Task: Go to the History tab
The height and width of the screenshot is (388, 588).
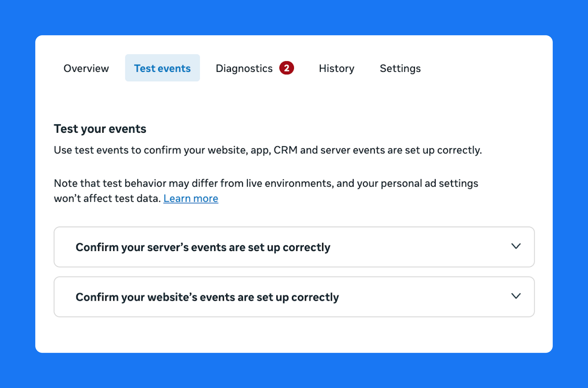Action: click(337, 68)
